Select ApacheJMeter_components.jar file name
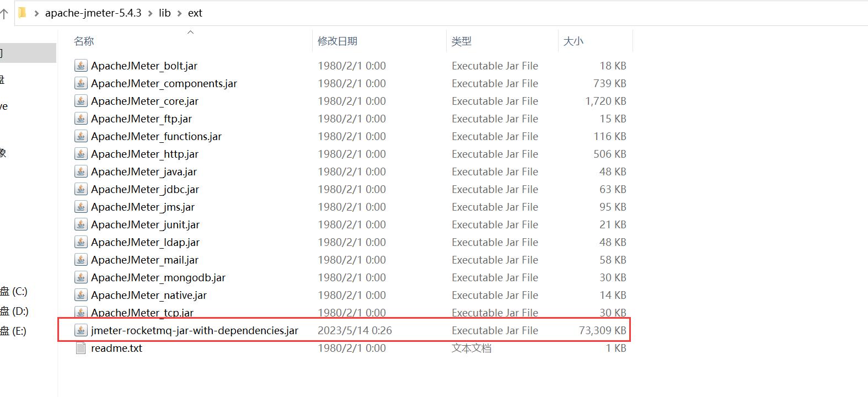Image resolution: width=868 pixels, height=397 pixels. tap(164, 83)
